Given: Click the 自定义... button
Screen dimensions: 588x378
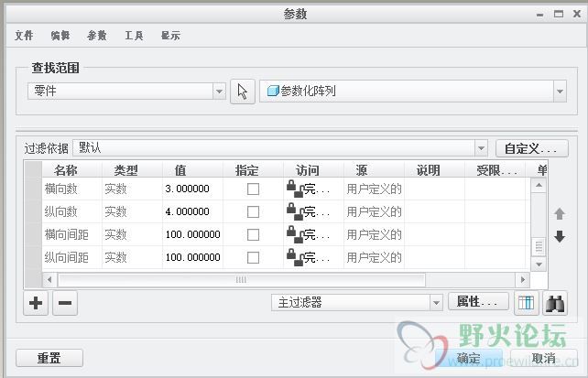Looking at the screenshot, I should click(532, 148).
